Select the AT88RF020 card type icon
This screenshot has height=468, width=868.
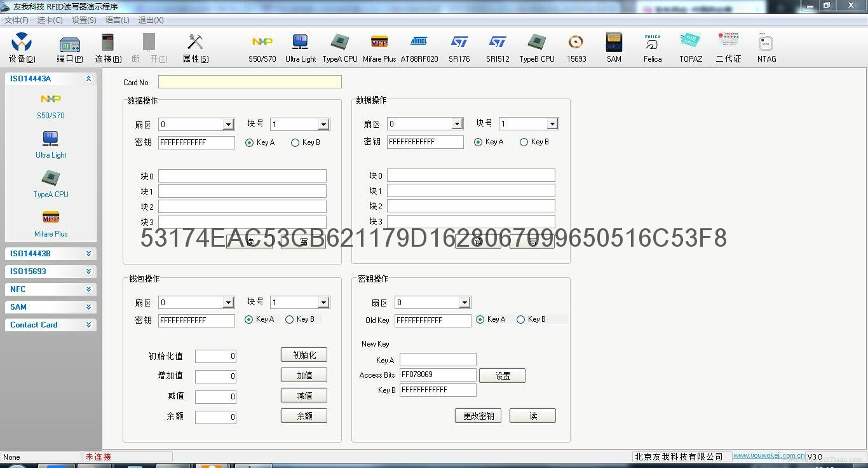coord(419,48)
